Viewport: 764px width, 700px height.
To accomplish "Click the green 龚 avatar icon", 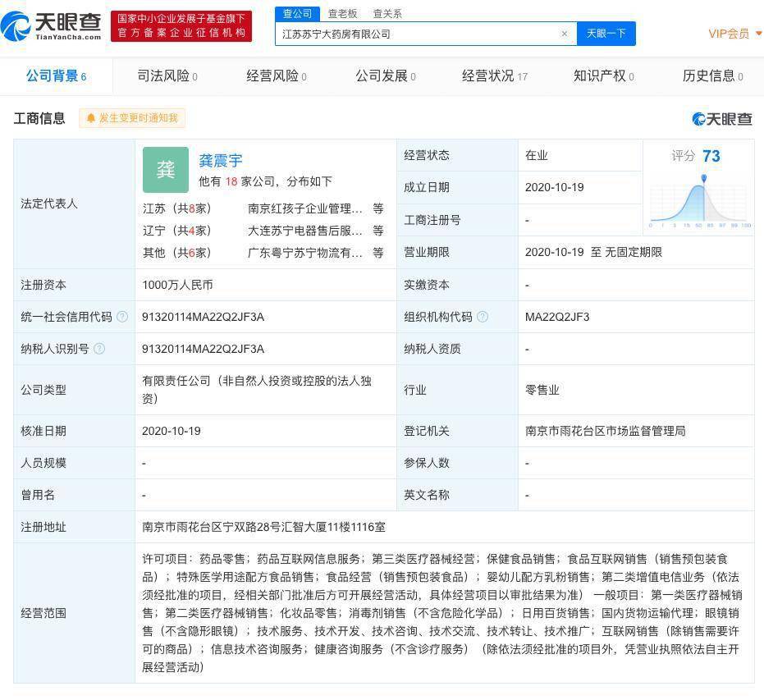I will pos(166,170).
